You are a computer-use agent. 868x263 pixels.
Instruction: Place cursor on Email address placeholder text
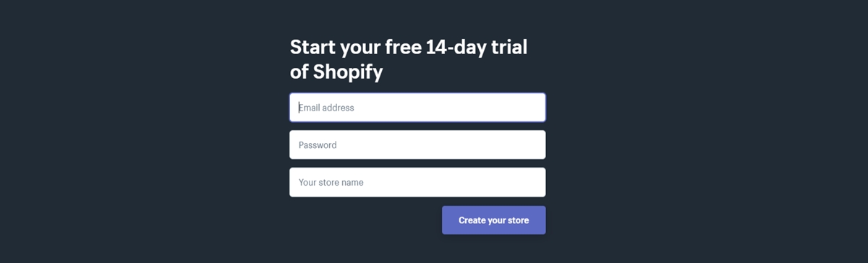pos(327,108)
